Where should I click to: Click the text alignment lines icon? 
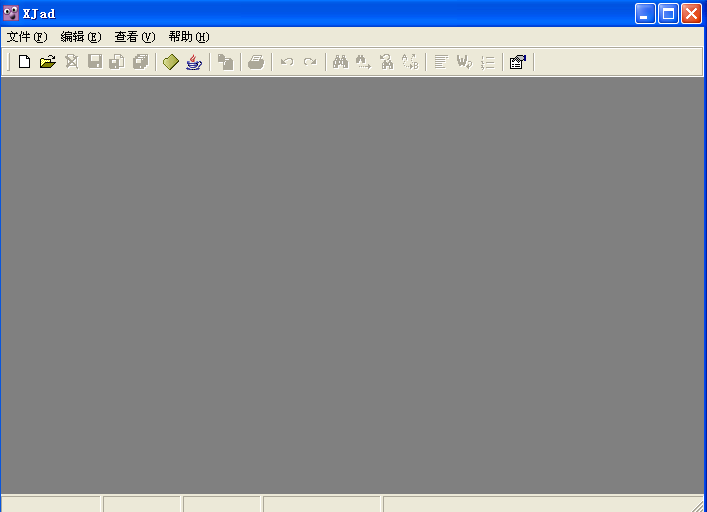441,62
